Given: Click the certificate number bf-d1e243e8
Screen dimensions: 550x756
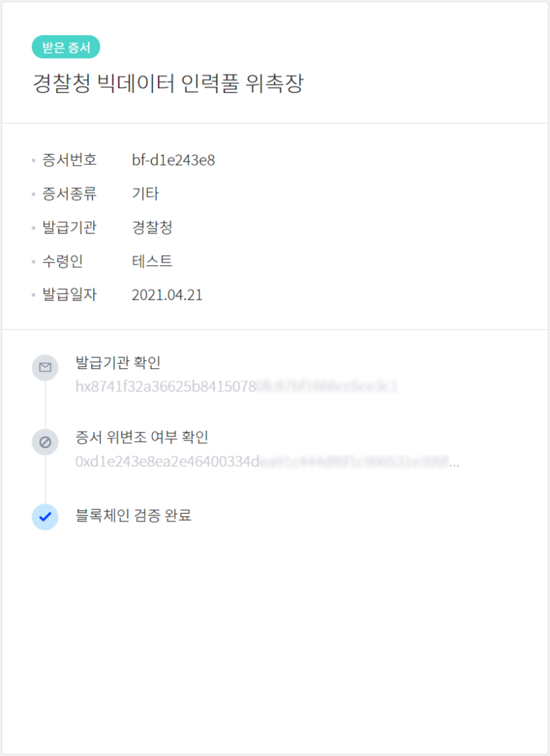Looking at the screenshot, I should [173, 160].
